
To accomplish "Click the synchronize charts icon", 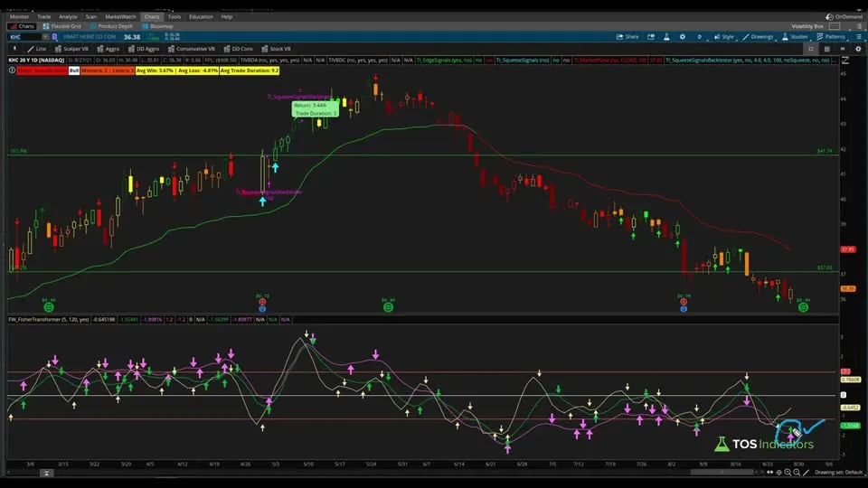I will [x=843, y=49].
